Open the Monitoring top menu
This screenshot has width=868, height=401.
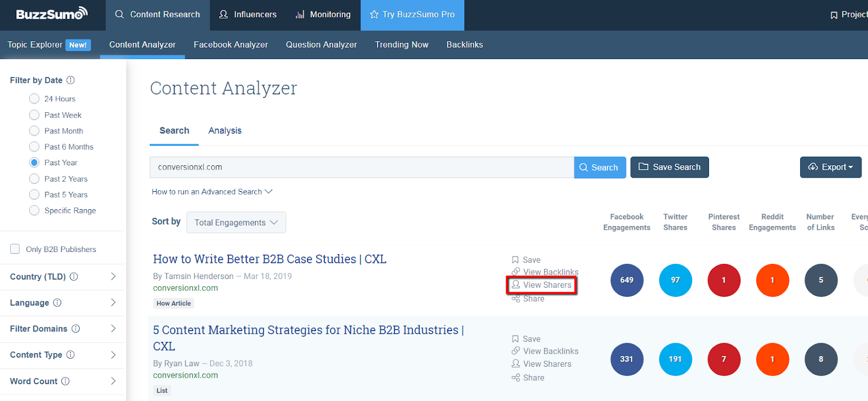323,15
